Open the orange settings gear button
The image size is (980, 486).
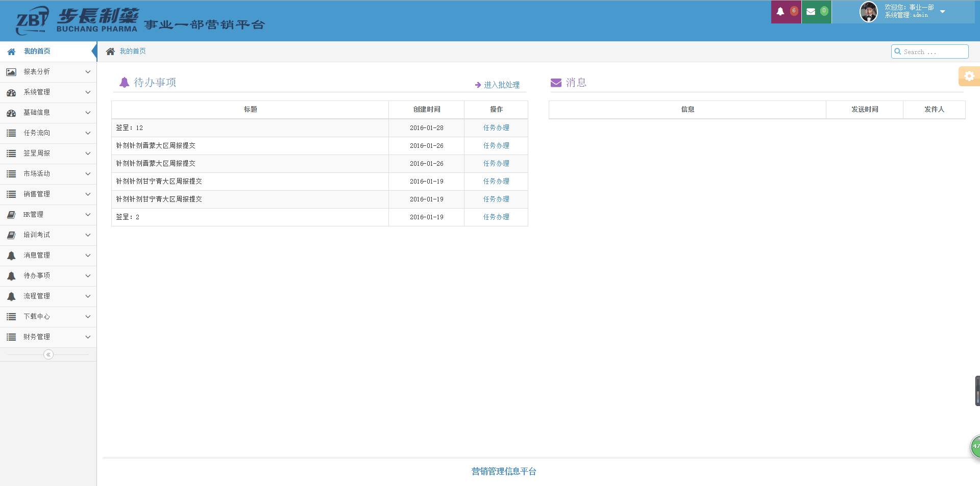969,76
